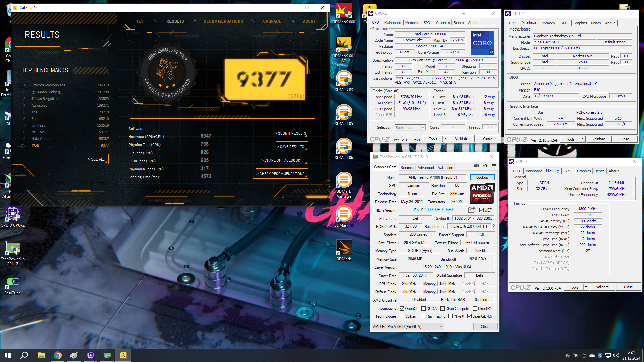This screenshot has width=644, height=362.
Task: Toggle the Vulkan checkbox
Action: tap(402, 316)
